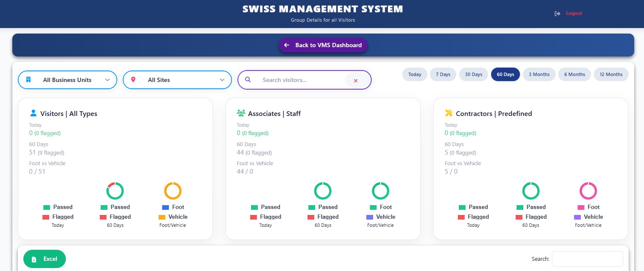Click the location pin icon beside All Sites
Screen dimensions: 644x271
tap(133, 80)
